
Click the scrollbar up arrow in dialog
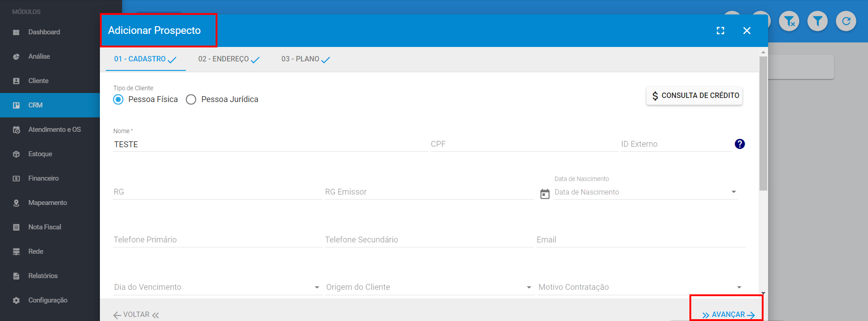pyautogui.click(x=763, y=52)
